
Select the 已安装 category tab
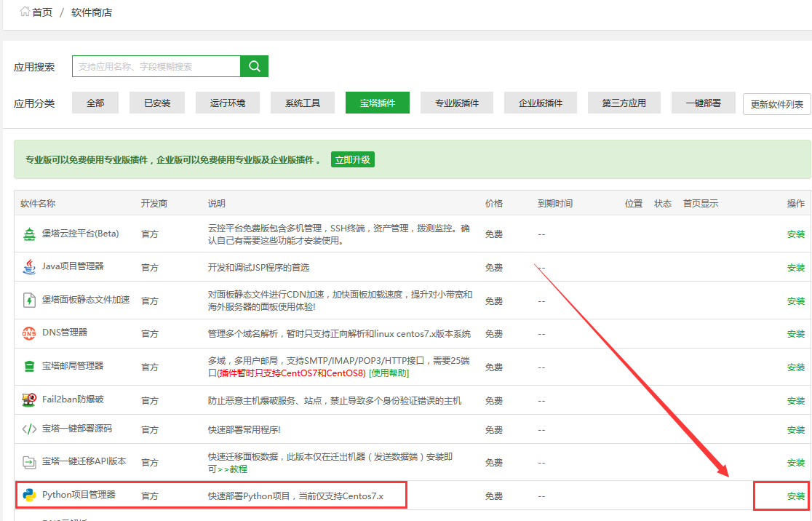point(157,103)
